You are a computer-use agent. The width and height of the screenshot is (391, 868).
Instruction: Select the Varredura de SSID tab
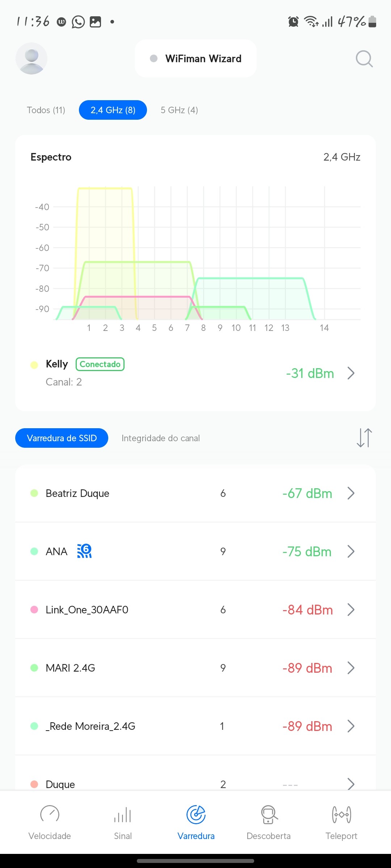[62, 438]
